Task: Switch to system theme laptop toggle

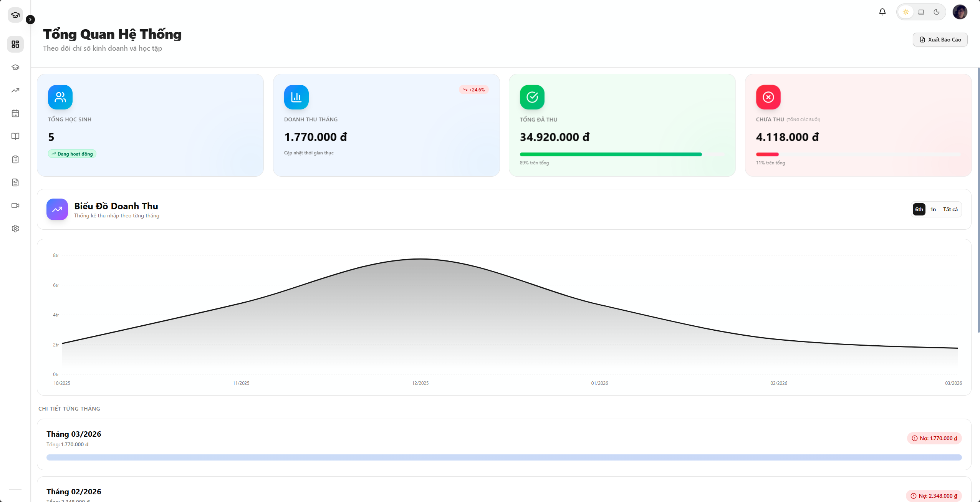Action: click(921, 12)
